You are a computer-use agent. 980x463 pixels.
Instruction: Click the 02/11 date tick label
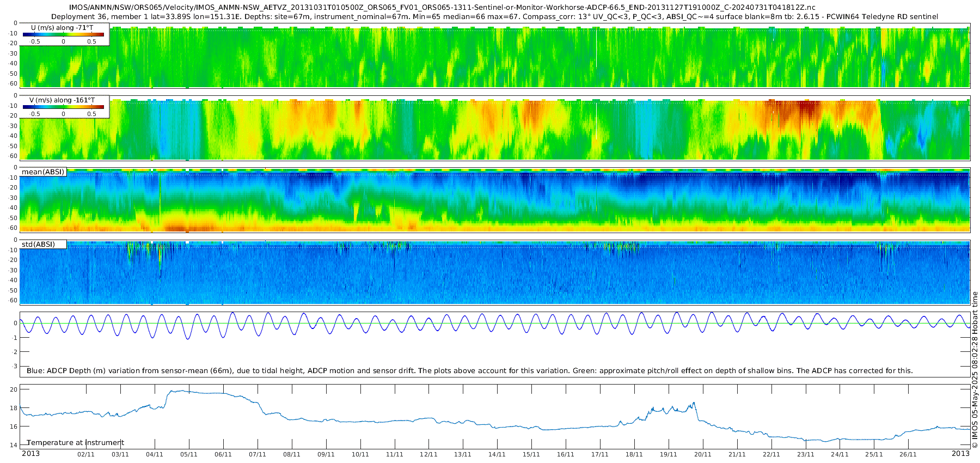[86, 454]
